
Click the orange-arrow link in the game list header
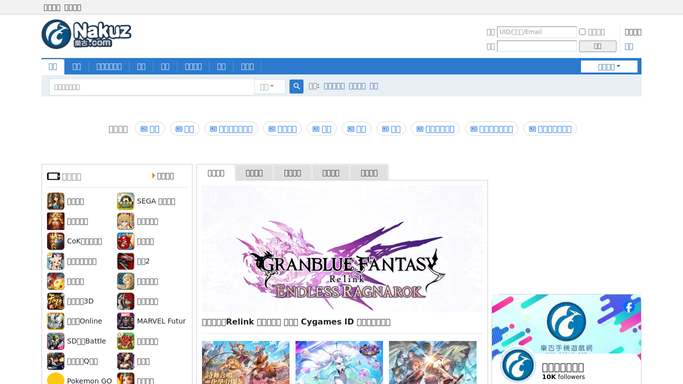click(163, 176)
